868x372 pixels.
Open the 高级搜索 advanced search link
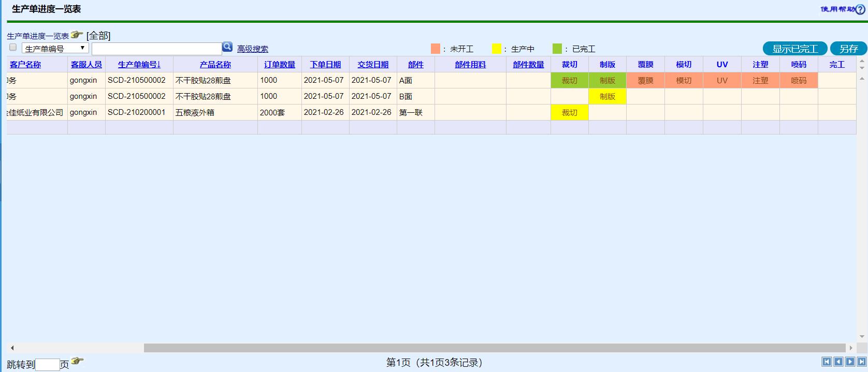click(x=253, y=49)
